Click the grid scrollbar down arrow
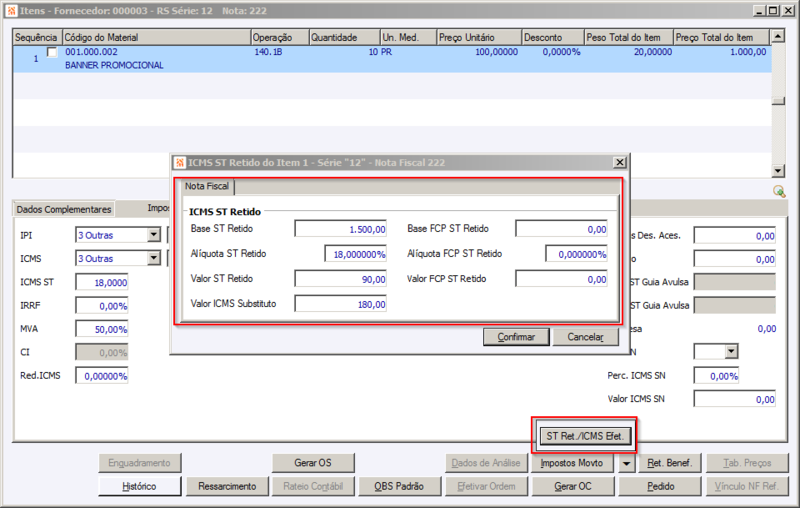The image size is (800, 508). (778, 171)
